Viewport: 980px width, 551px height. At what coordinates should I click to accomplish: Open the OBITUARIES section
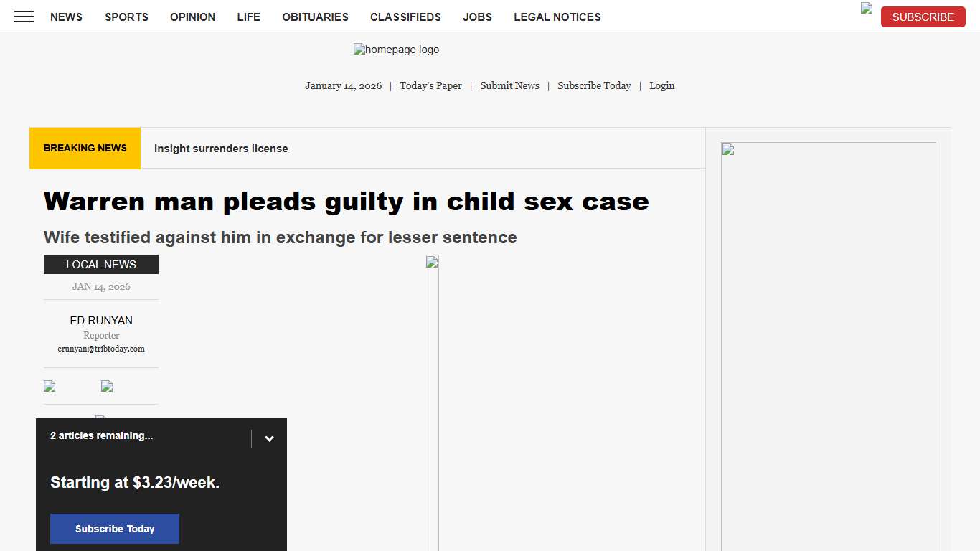pos(315,17)
